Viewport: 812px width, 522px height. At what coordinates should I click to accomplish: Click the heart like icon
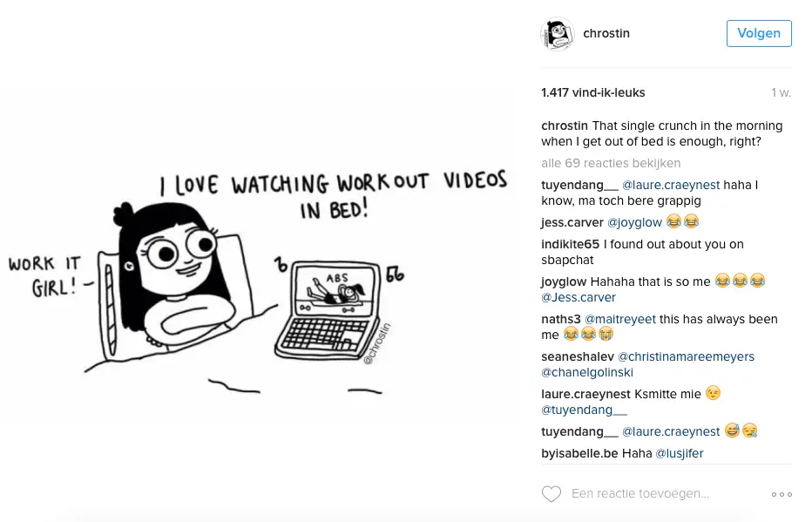coord(551,494)
